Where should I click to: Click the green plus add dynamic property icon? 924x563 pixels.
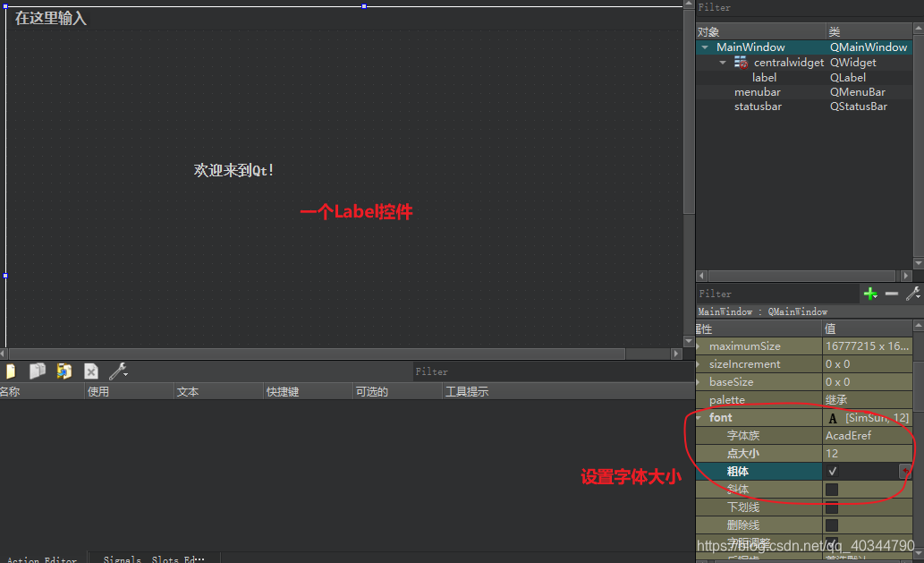pos(870,293)
